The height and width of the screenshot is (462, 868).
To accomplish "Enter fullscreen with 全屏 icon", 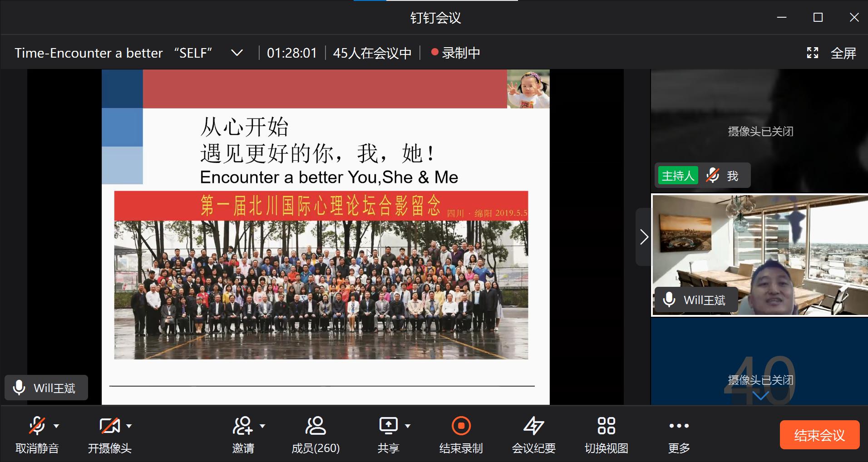I will [x=813, y=53].
